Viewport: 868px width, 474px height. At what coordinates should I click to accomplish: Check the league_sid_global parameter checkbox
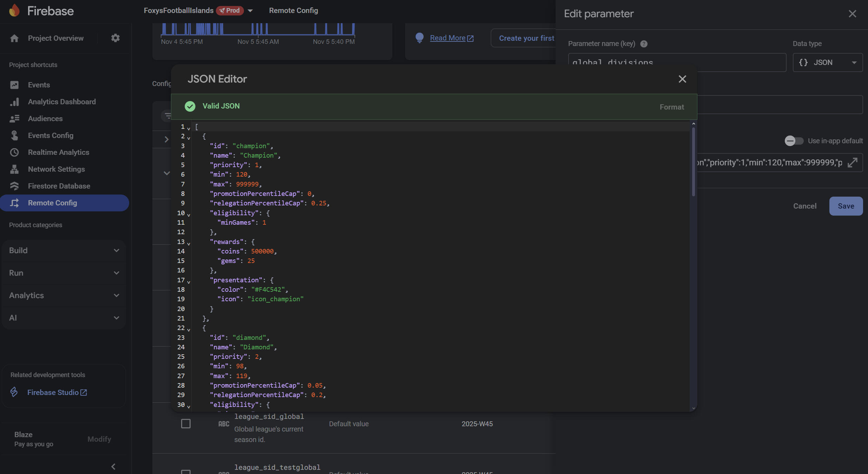pos(186,424)
